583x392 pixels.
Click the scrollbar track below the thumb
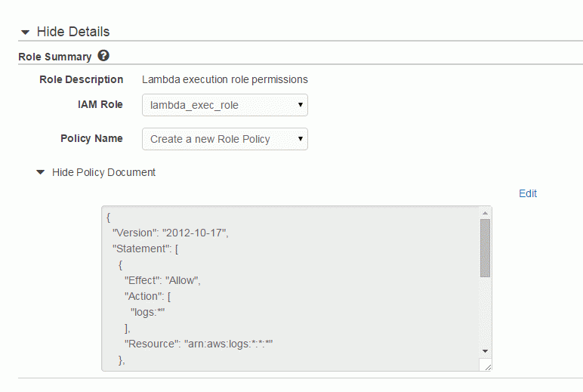pos(485,313)
